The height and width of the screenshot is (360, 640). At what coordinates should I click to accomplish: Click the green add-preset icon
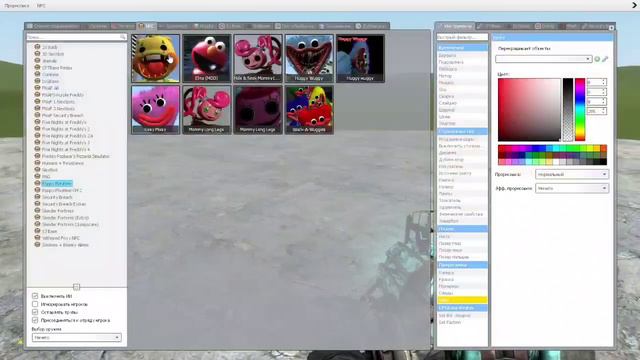pyautogui.click(x=597, y=59)
